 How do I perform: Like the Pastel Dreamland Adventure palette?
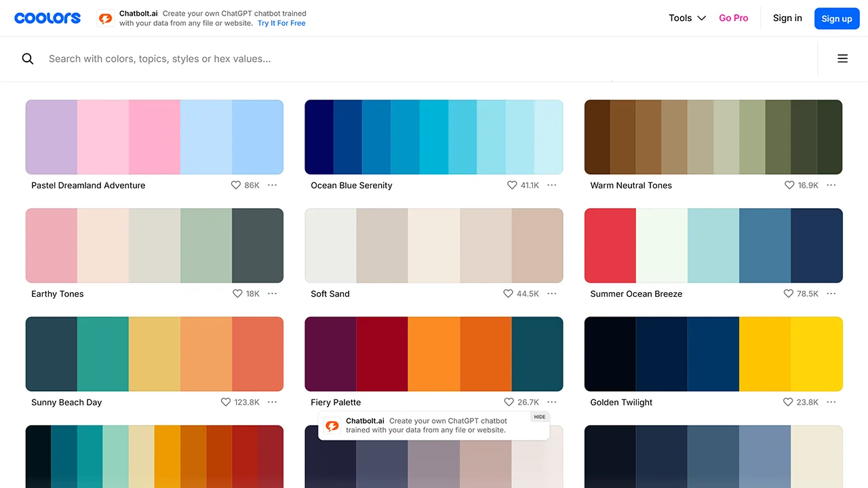tap(236, 185)
